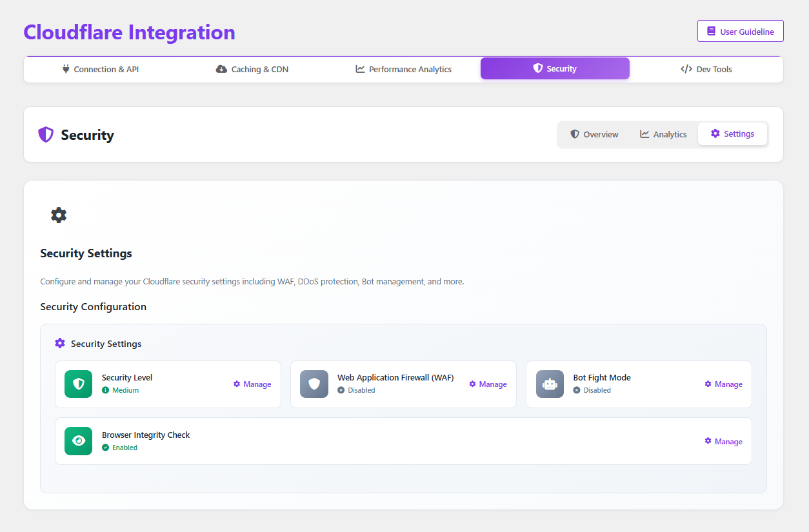This screenshot has width=809, height=532.
Task: Click the Bot Fight Mode robot icon
Action: pos(550,384)
